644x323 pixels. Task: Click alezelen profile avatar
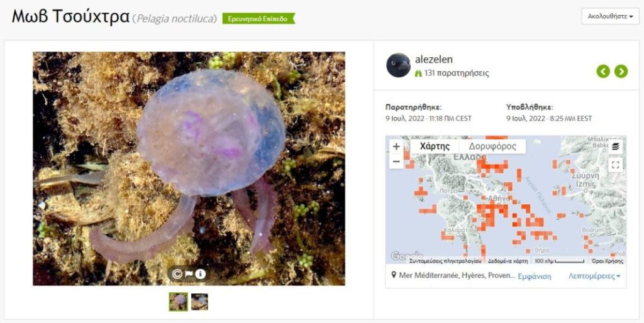[398, 65]
